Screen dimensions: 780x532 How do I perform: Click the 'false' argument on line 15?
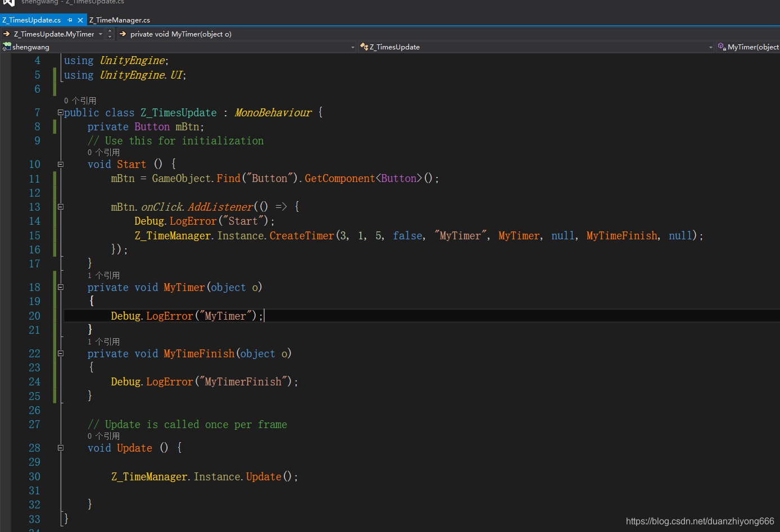coord(407,235)
